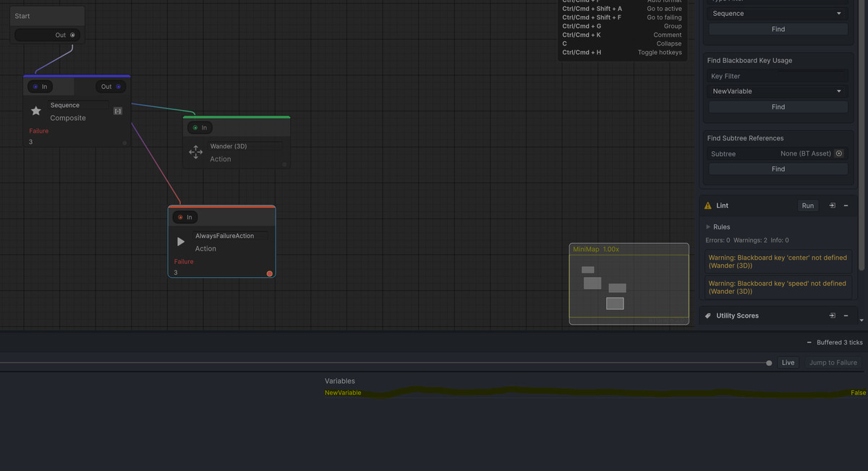Click the Jump to Failure button
Screen dimensions: 868x471
[833, 362]
